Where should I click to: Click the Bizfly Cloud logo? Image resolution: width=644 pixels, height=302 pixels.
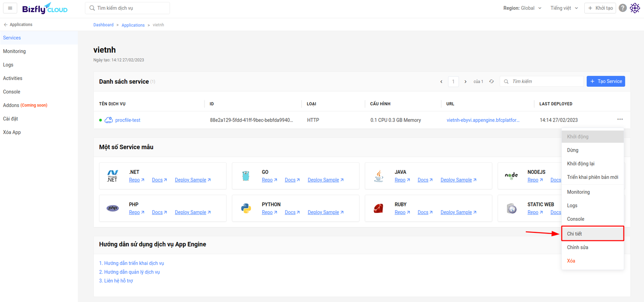(45, 8)
